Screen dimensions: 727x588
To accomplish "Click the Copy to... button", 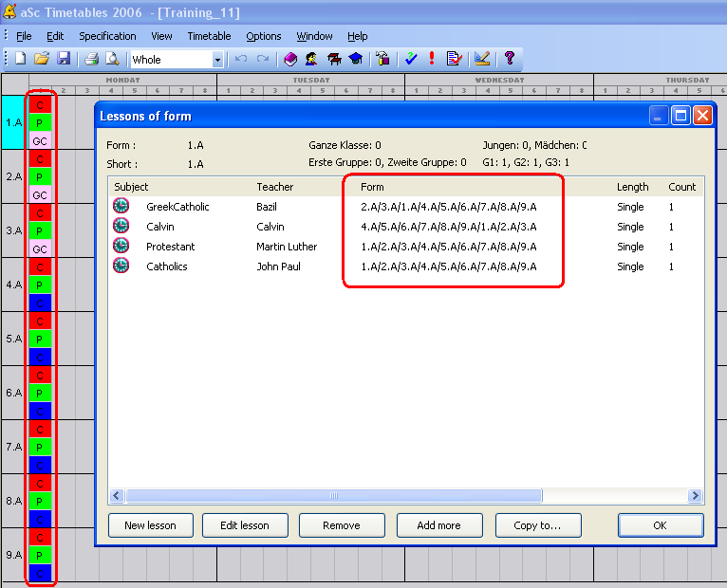I will (538, 525).
